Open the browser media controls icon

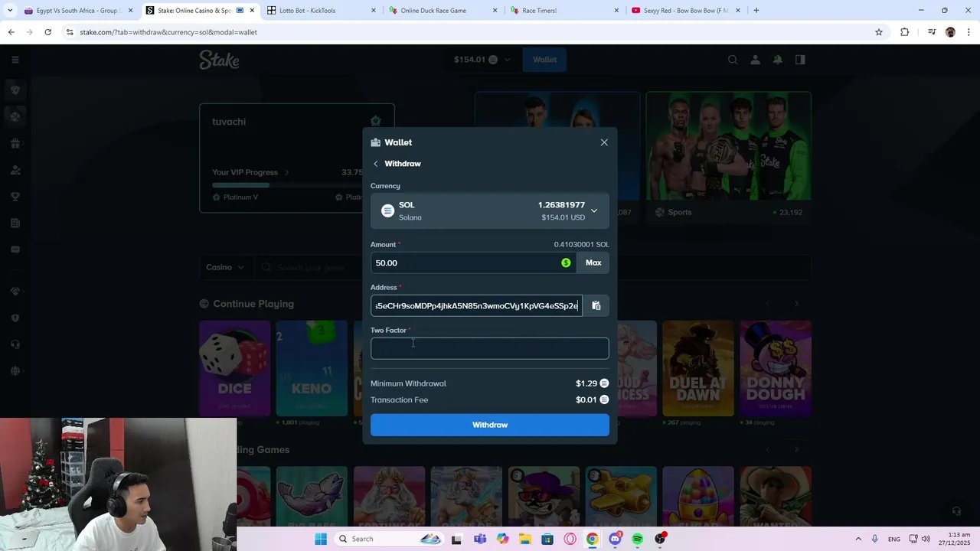click(932, 32)
